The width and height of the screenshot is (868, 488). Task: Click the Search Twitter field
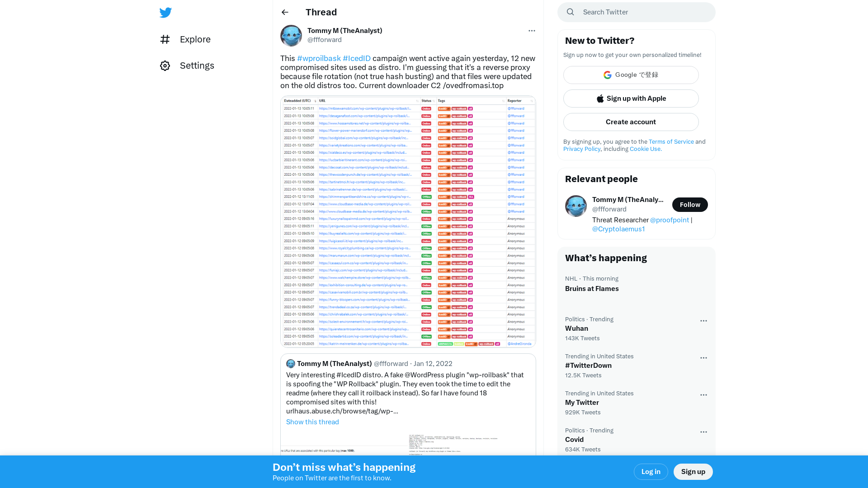[637, 12]
